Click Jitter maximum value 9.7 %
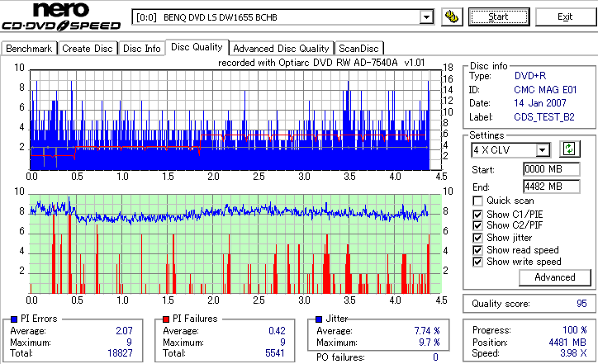Image resolution: width=598 pixels, height=364 pixels. [x=430, y=343]
